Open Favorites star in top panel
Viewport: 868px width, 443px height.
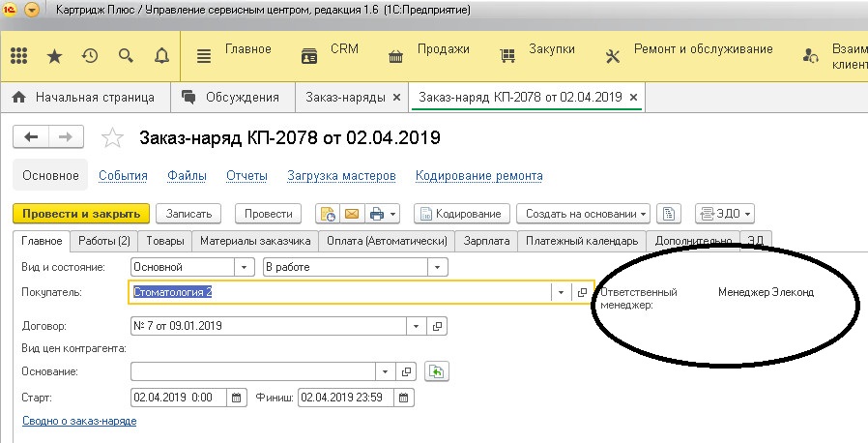[x=54, y=57]
